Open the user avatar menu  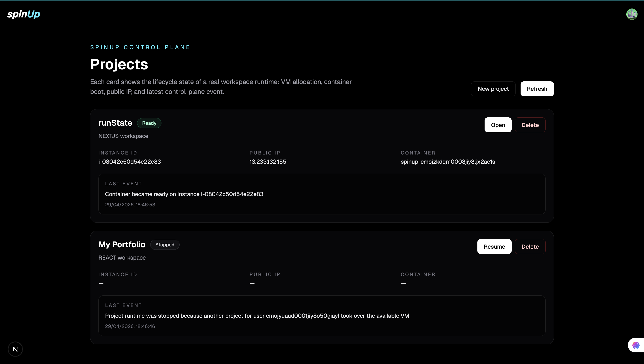point(632,14)
